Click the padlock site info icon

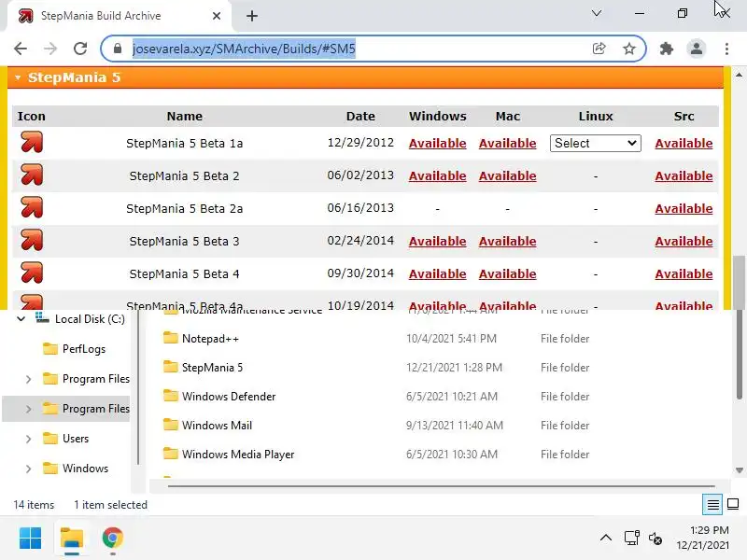point(118,49)
